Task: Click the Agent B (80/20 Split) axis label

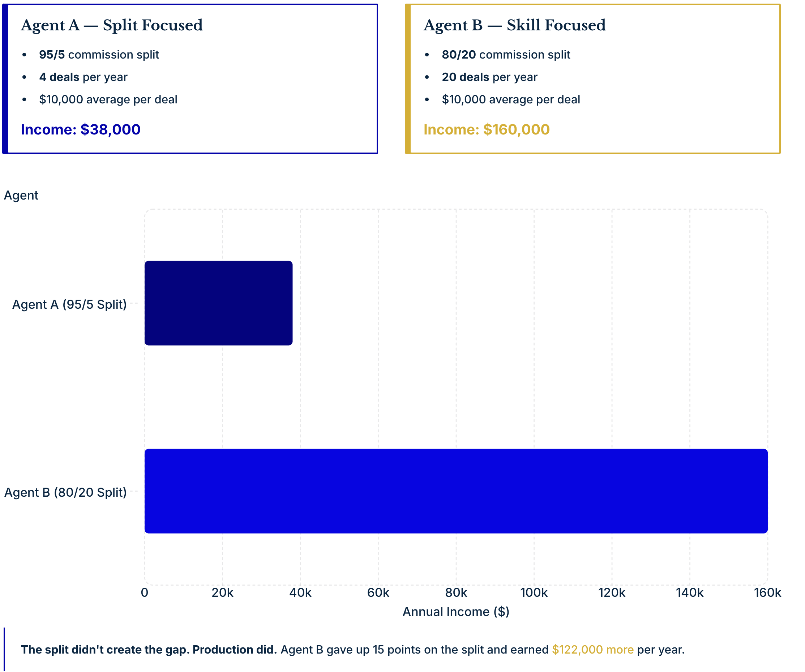Action: click(65, 492)
